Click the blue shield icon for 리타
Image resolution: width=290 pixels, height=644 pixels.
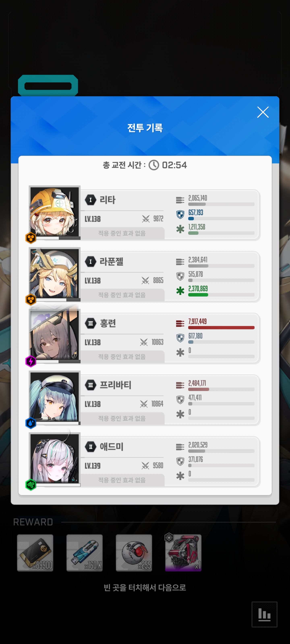[x=180, y=215]
